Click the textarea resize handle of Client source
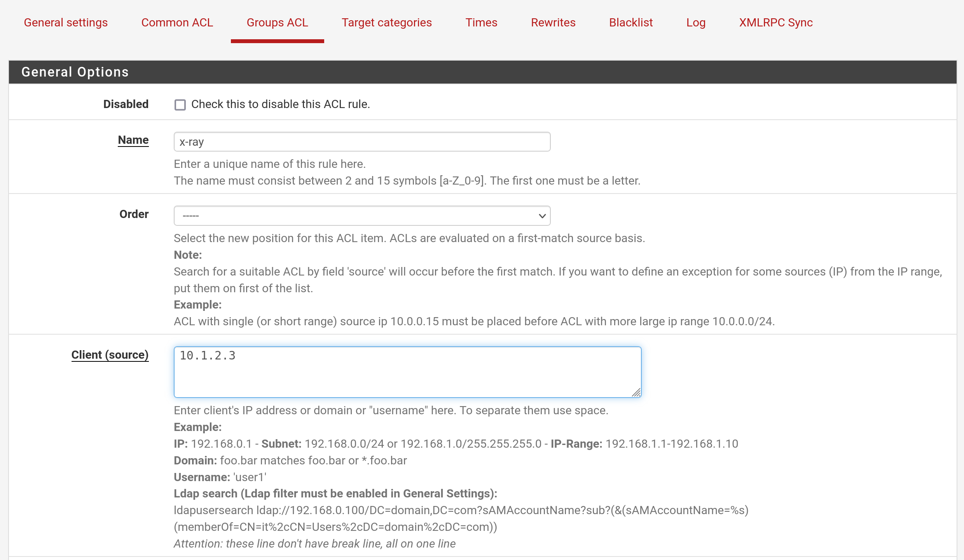The height and width of the screenshot is (560, 964). click(x=636, y=393)
